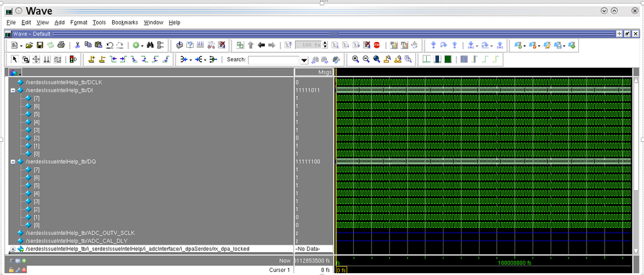Image resolution: width=644 pixels, height=275 pixels.
Task: Click the Open folder icon
Action: [29, 45]
